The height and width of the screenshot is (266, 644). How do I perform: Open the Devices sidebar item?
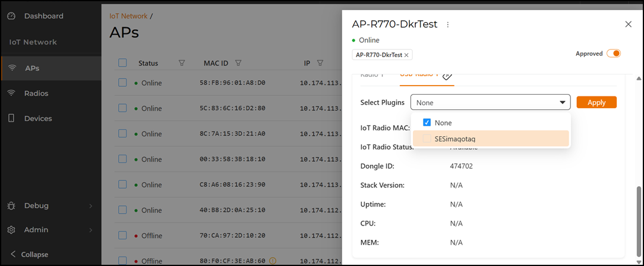[x=38, y=118]
